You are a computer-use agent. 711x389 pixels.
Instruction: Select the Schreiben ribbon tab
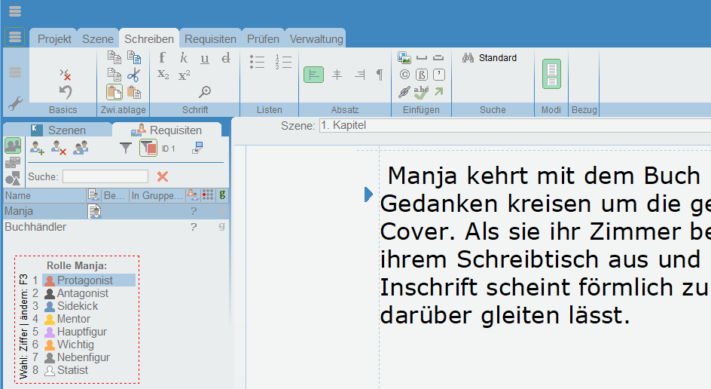[149, 39]
